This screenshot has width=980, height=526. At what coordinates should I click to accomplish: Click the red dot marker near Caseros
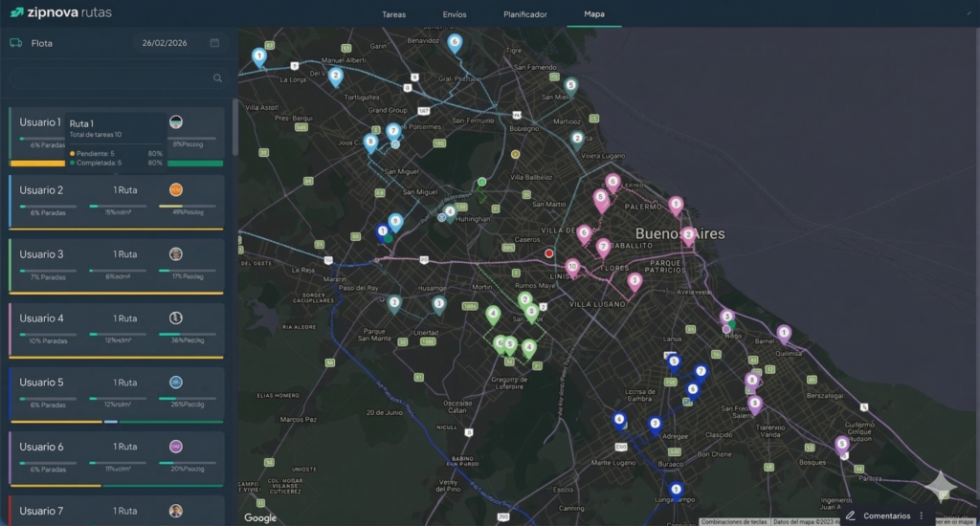pos(548,253)
